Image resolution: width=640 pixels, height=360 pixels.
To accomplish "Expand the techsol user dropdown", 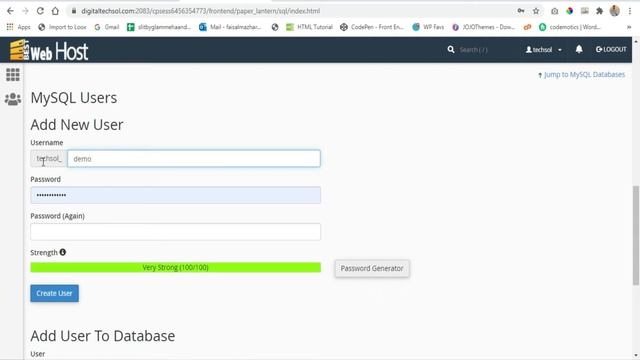I will pyautogui.click(x=544, y=49).
